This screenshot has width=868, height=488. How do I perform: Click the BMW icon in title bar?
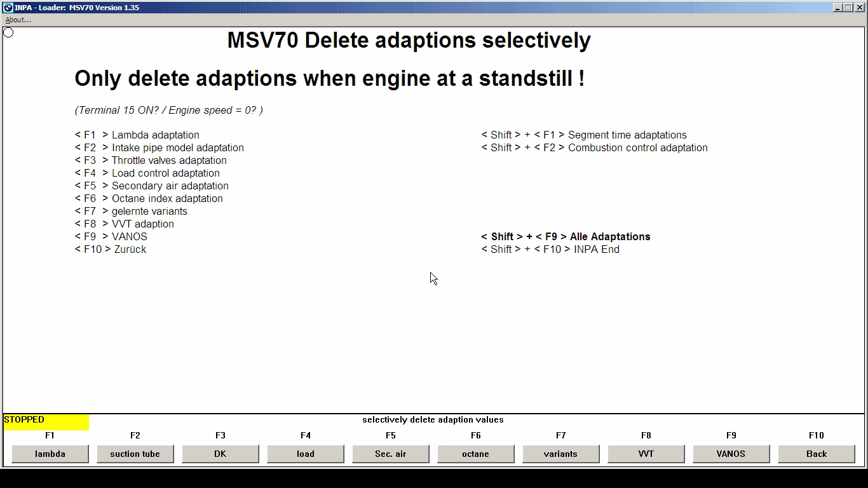[x=8, y=8]
